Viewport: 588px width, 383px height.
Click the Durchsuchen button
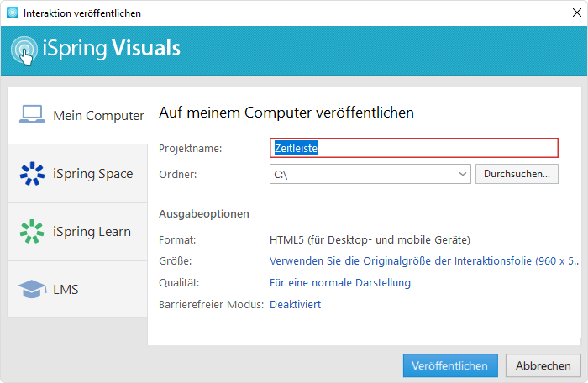(517, 174)
